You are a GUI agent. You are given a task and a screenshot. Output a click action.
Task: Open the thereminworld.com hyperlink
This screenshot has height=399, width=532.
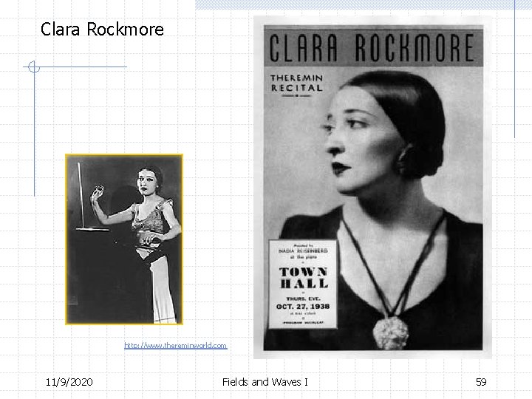pos(175,346)
